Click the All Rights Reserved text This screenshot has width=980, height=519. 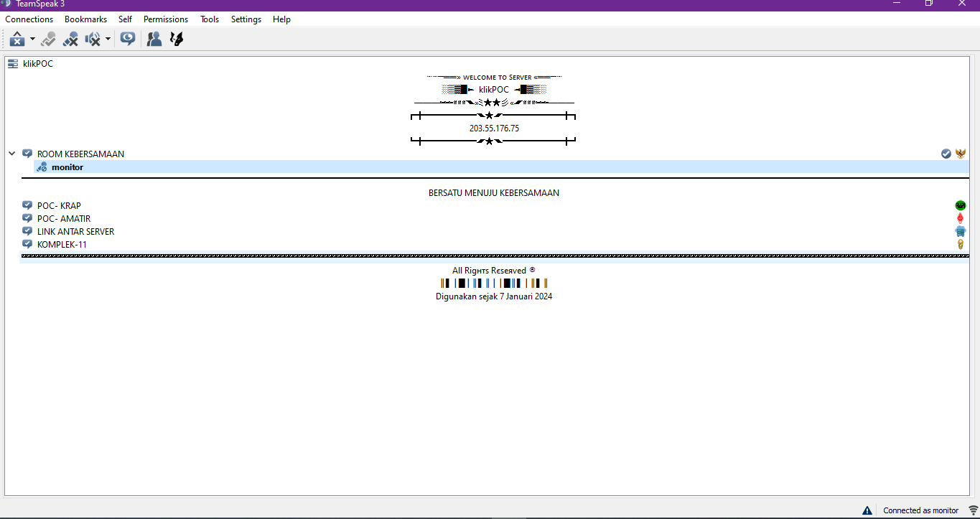tap(494, 271)
